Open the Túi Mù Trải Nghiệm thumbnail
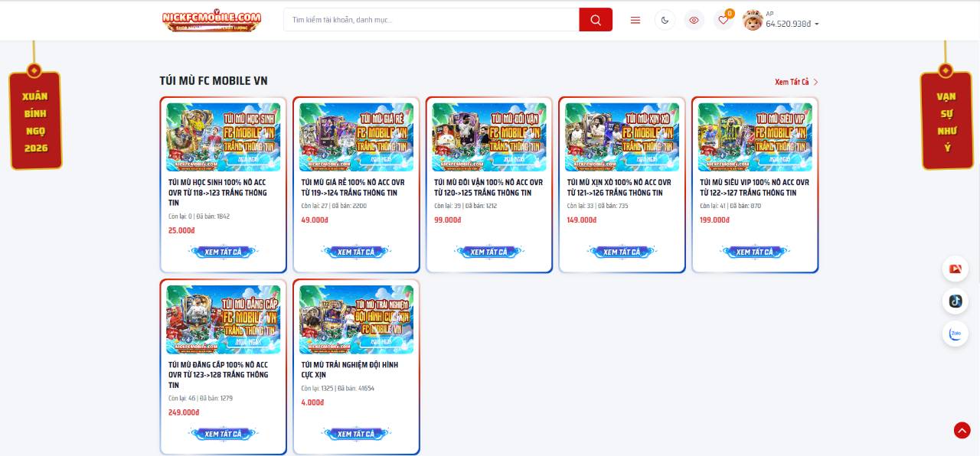The width and height of the screenshot is (980, 456). (356, 319)
